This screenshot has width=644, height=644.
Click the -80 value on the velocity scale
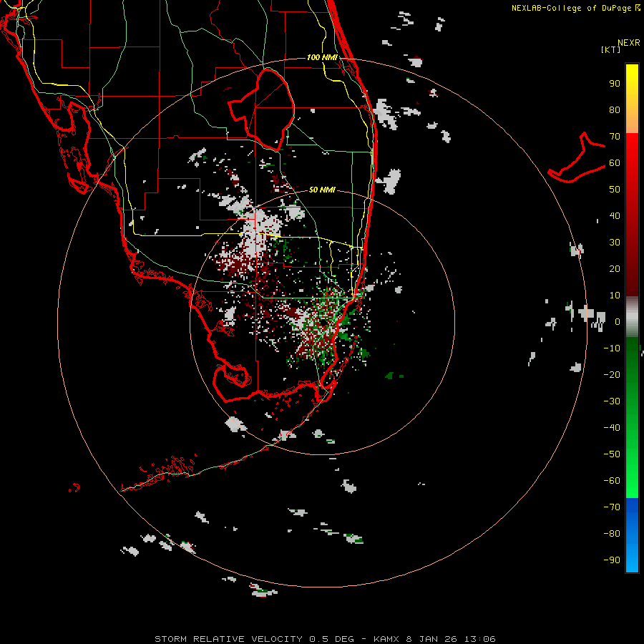click(x=612, y=534)
